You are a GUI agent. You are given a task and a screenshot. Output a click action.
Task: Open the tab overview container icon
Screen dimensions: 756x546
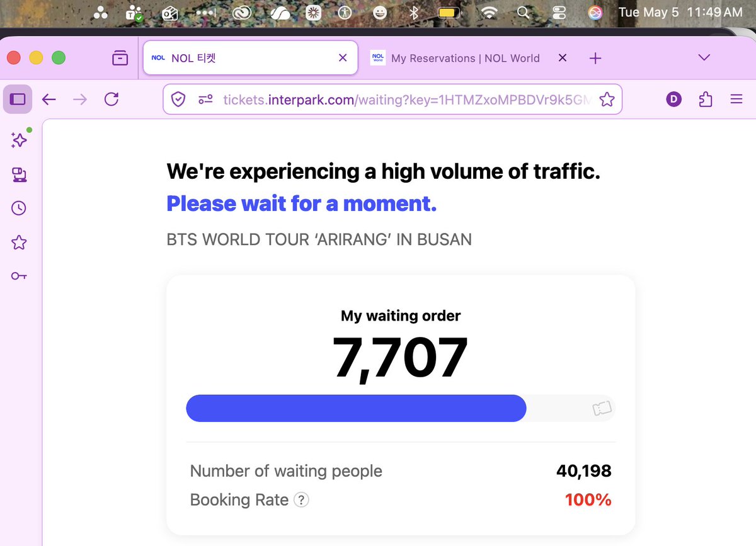pos(120,58)
